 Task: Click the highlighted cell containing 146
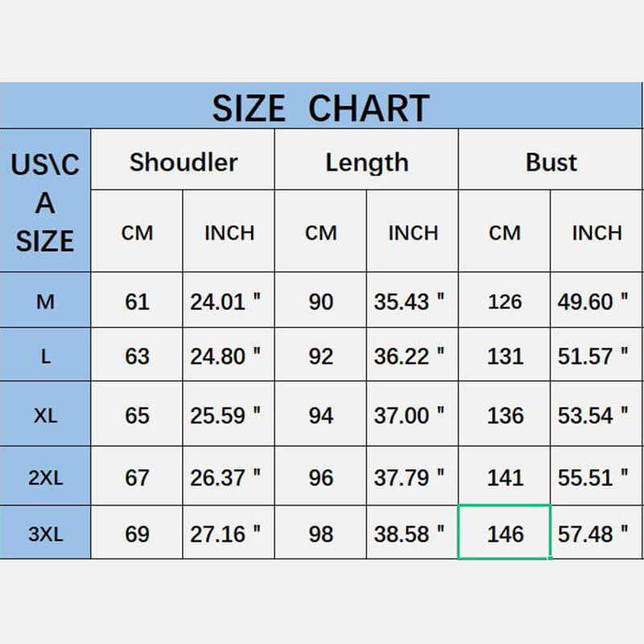(x=505, y=533)
